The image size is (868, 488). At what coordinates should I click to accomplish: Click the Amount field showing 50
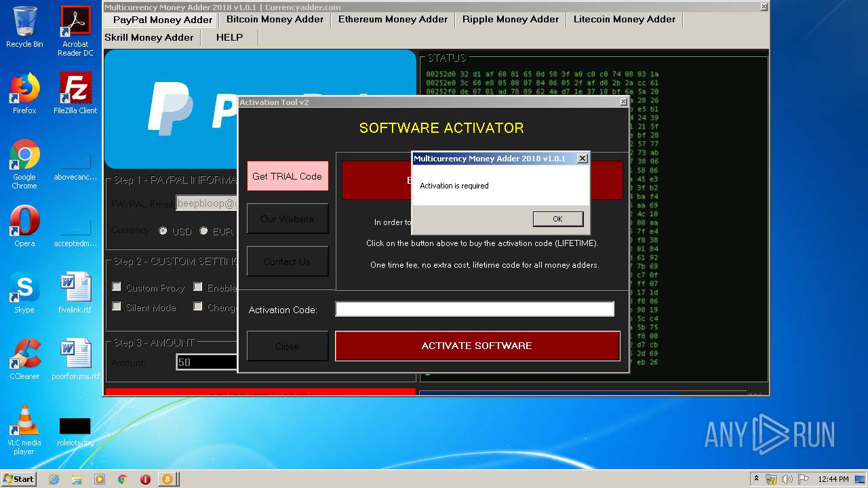coord(206,363)
